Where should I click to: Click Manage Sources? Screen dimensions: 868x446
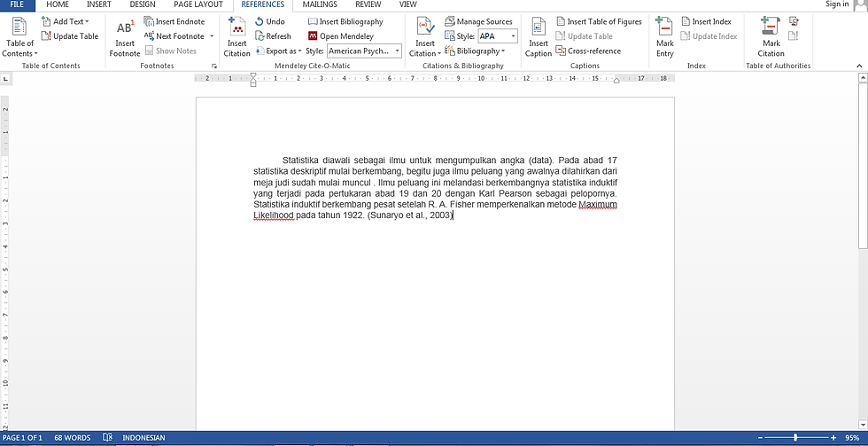tap(479, 21)
